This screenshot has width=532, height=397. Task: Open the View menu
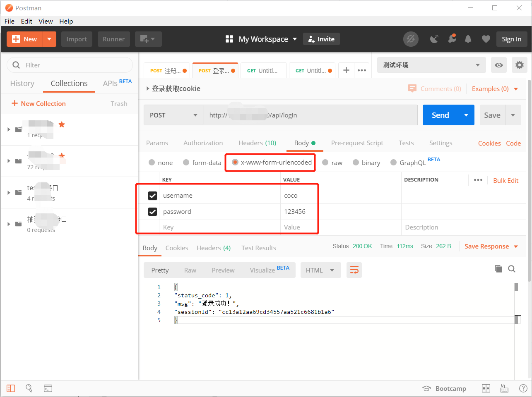[x=46, y=21]
